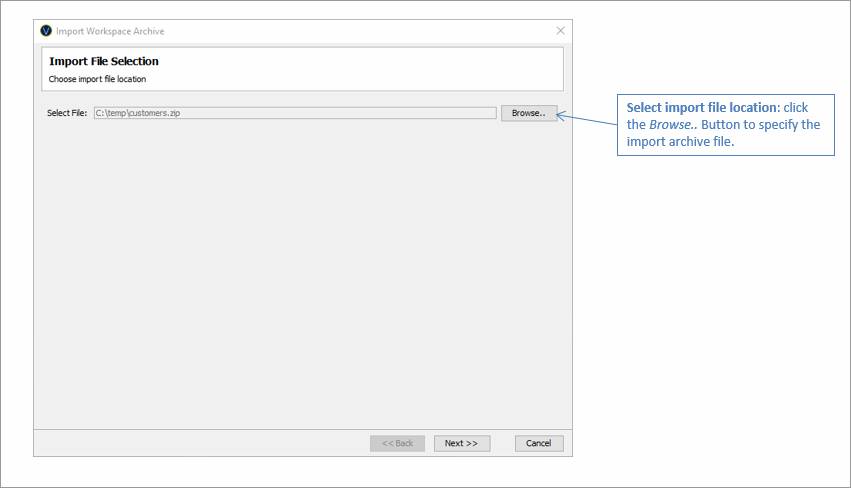Click the "Import File Selection" heading
Screen dimensions: 851x488
point(104,62)
